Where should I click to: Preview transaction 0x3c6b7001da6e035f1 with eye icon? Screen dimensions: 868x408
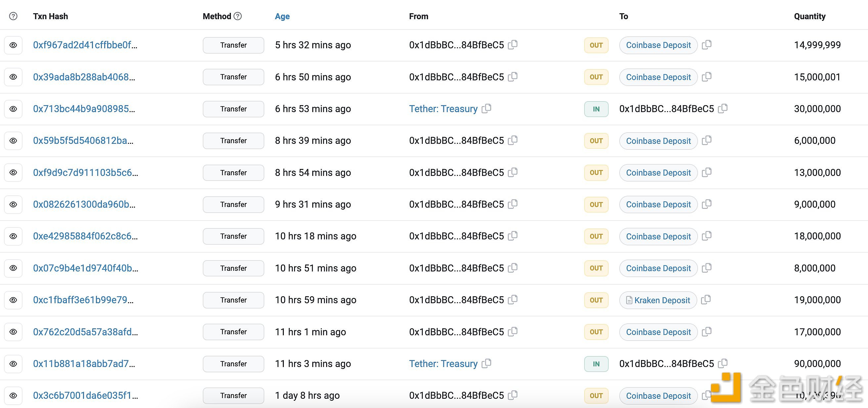tap(13, 395)
